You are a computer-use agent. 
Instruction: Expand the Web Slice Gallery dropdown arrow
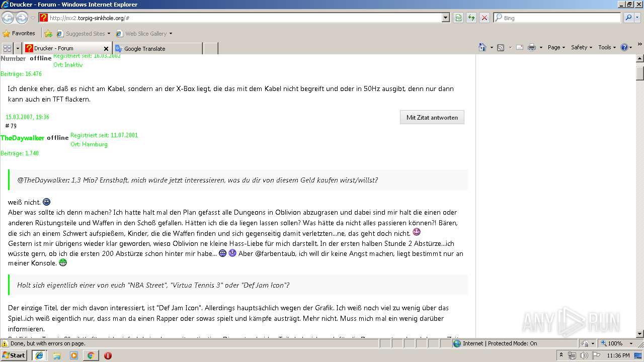pos(171,34)
